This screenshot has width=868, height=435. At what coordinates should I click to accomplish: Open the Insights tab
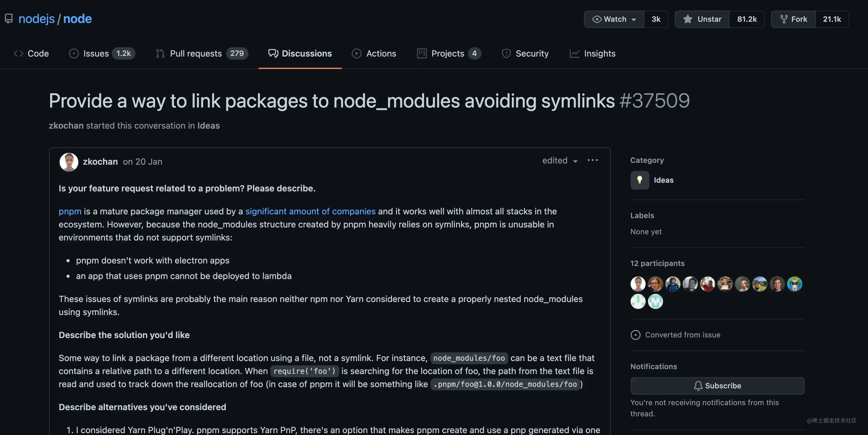[x=592, y=53]
